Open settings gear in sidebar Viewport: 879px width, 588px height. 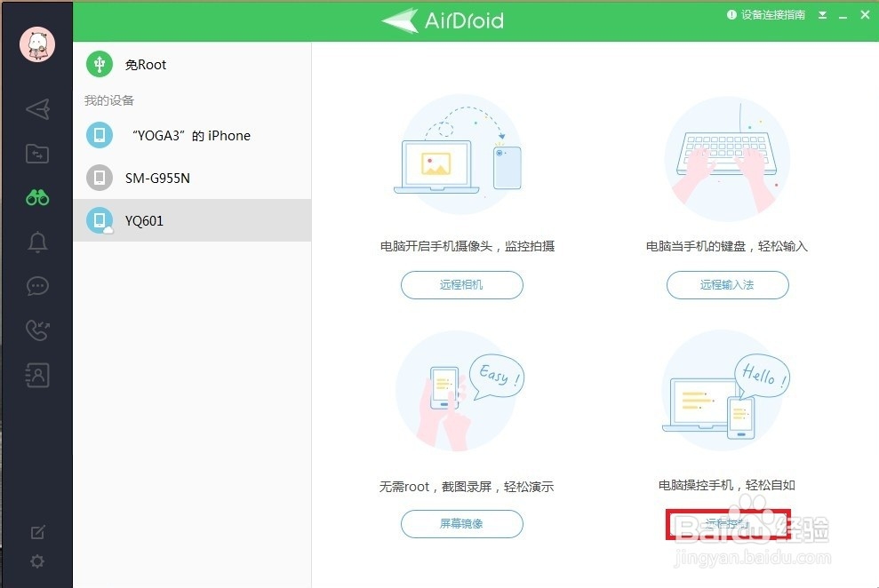click(x=37, y=561)
